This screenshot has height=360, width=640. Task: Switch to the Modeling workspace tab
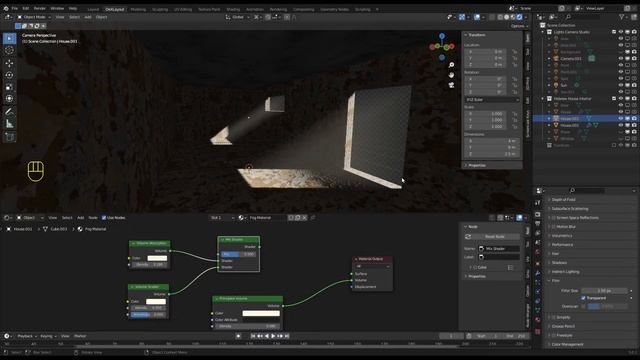coord(138,9)
